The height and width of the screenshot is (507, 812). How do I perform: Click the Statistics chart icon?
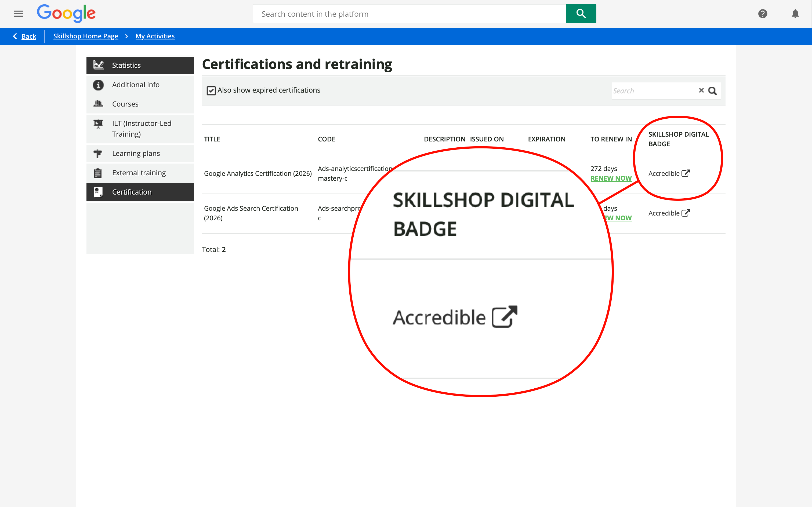98,65
